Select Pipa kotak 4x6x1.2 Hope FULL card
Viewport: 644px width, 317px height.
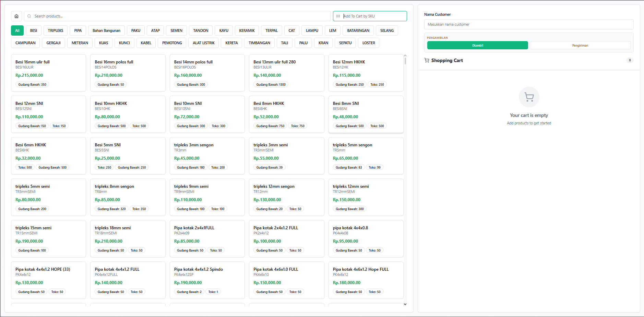pyautogui.click(x=366, y=280)
